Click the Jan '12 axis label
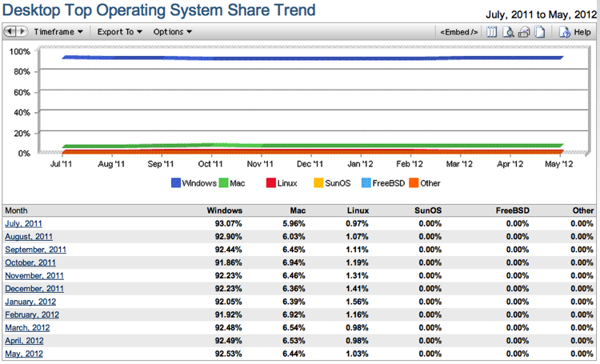The image size is (600, 364). tap(360, 164)
